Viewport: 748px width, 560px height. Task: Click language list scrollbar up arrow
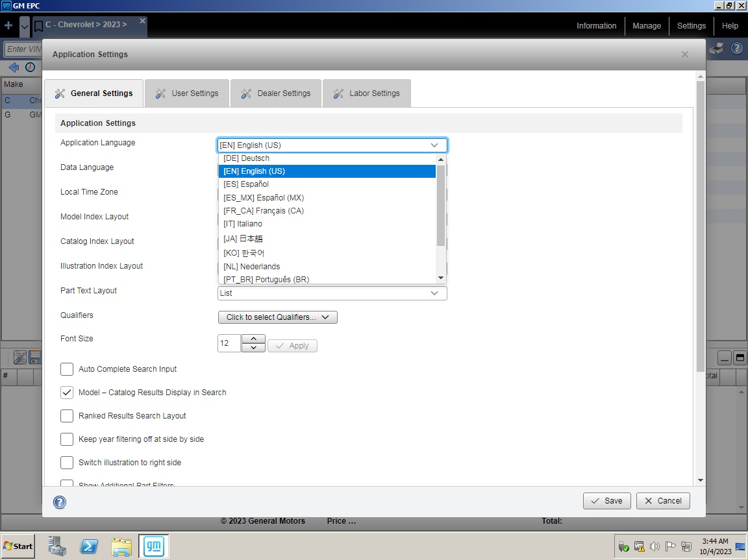click(441, 159)
